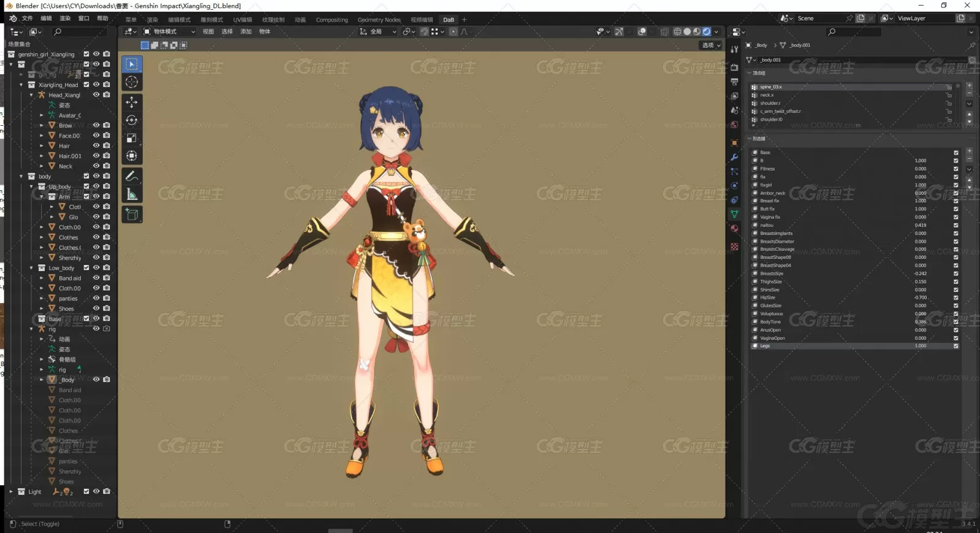Choose the Scale tool in toolbar

coord(132,138)
